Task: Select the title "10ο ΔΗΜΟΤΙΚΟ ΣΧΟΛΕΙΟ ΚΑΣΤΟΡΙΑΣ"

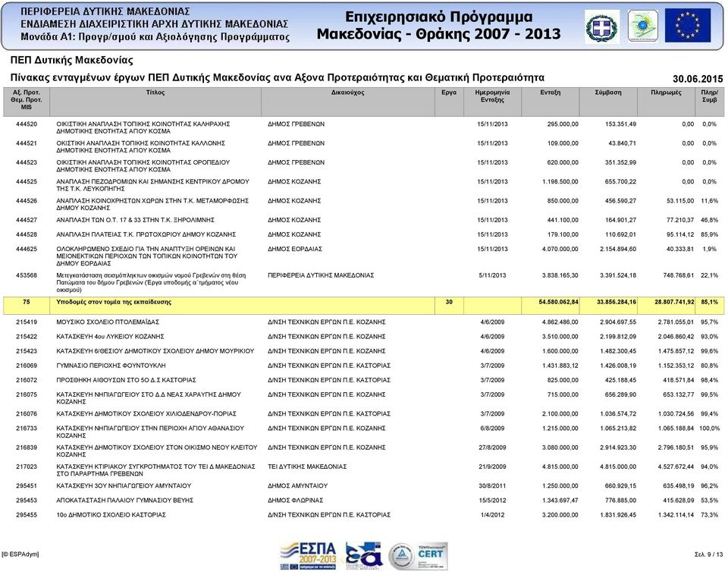Action: click(111, 515)
